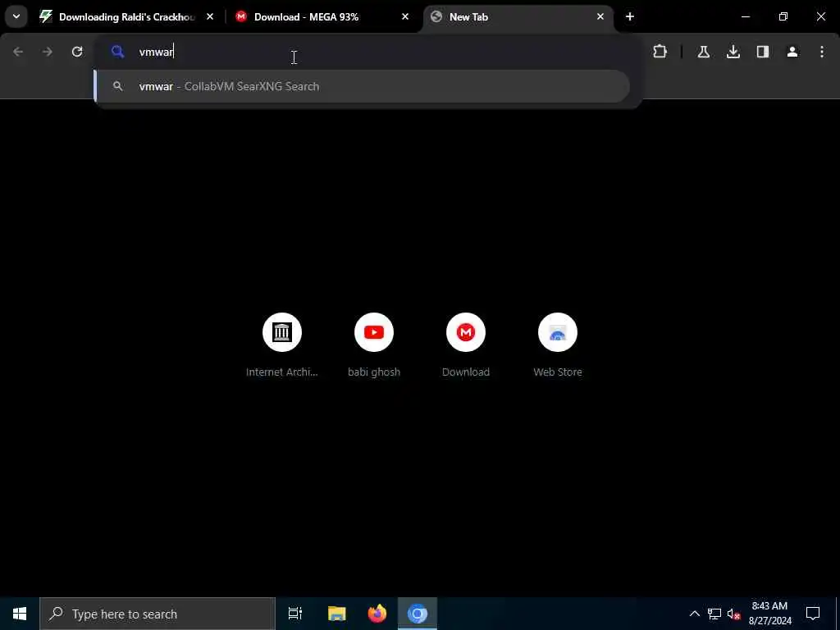Open the profile avatar menu
This screenshot has width=840, height=630.
(x=792, y=52)
